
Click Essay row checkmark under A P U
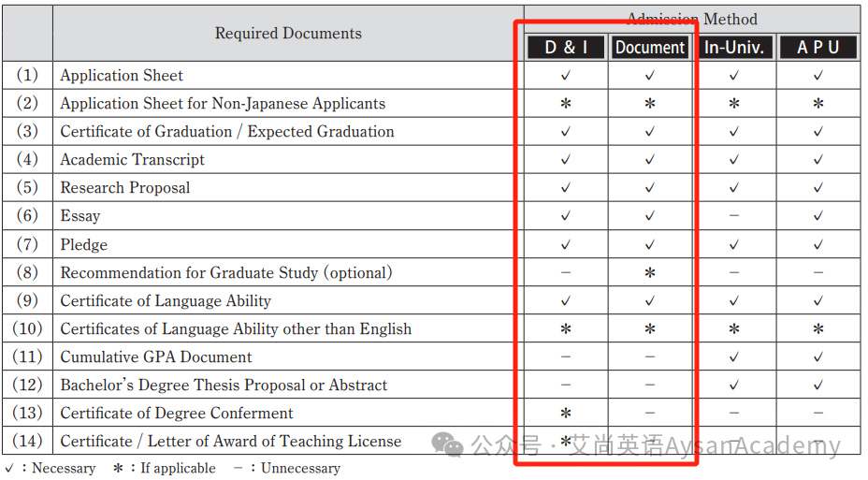point(818,216)
